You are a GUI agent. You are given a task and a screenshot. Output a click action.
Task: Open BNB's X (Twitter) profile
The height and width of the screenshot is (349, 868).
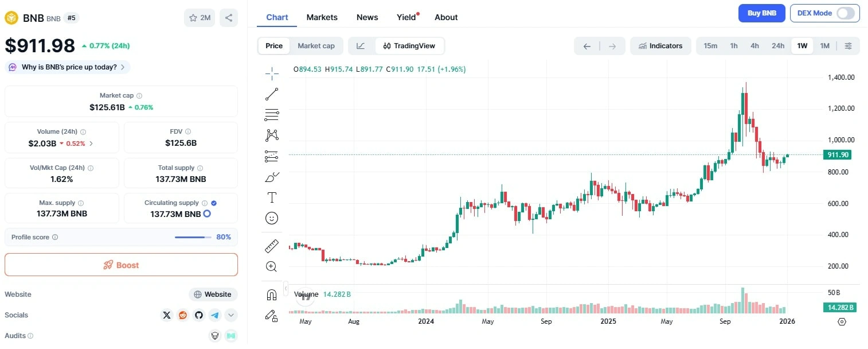coord(167,315)
